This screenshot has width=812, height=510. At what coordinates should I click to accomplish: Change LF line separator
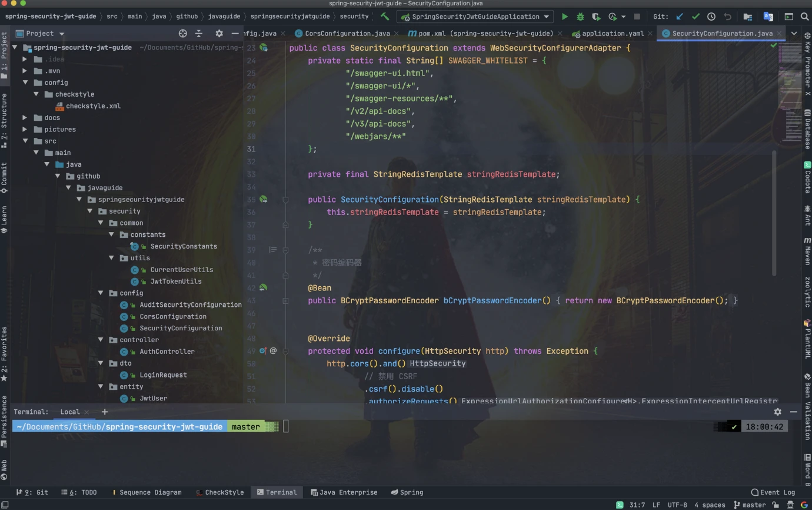[656, 505]
